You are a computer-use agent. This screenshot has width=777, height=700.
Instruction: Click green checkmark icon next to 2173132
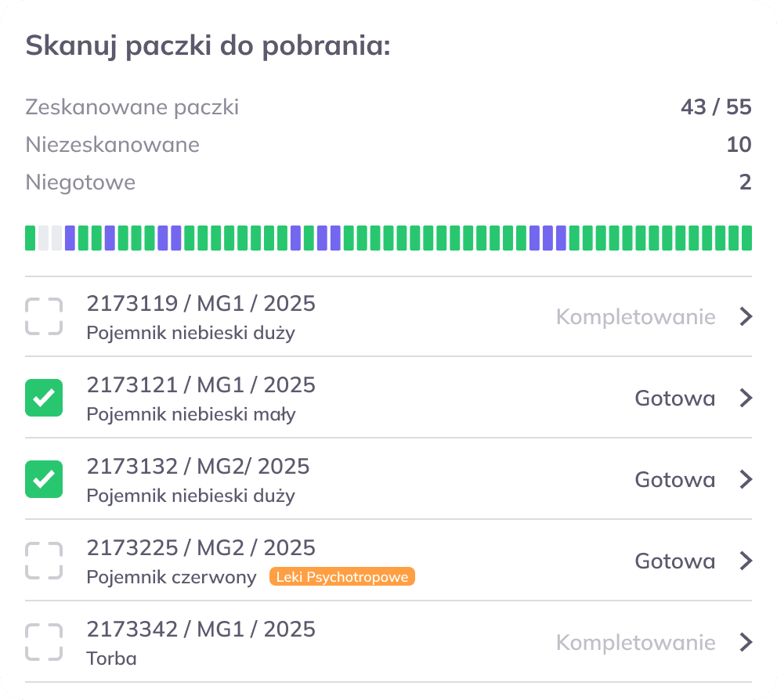tap(44, 479)
